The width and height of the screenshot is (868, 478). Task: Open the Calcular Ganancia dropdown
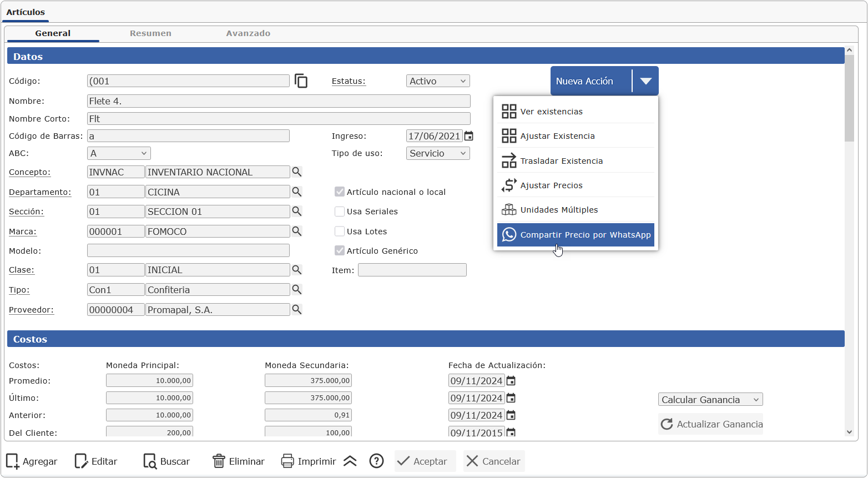710,400
